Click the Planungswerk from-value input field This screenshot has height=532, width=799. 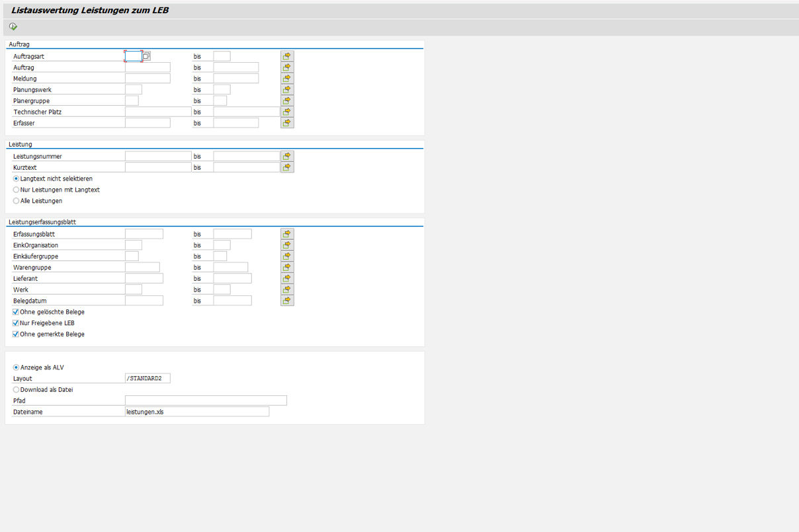133,90
